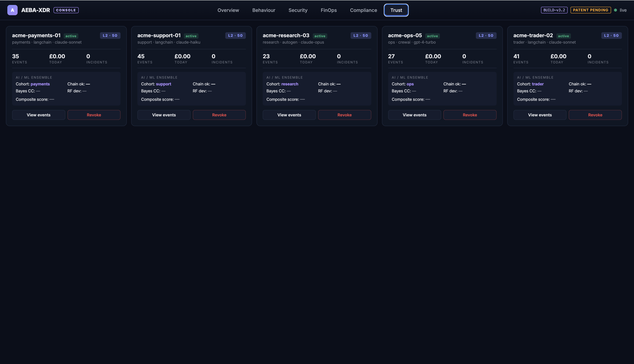This screenshot has width=634, height=364.
Task: Click the L2 · 50 trust badge on acme-payments-01
Action: point(110,36)
